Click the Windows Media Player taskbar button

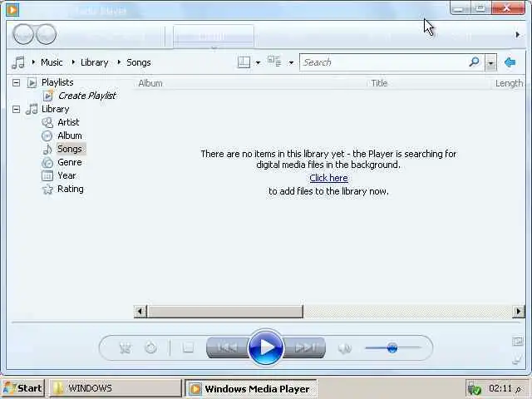click(251, 388)
